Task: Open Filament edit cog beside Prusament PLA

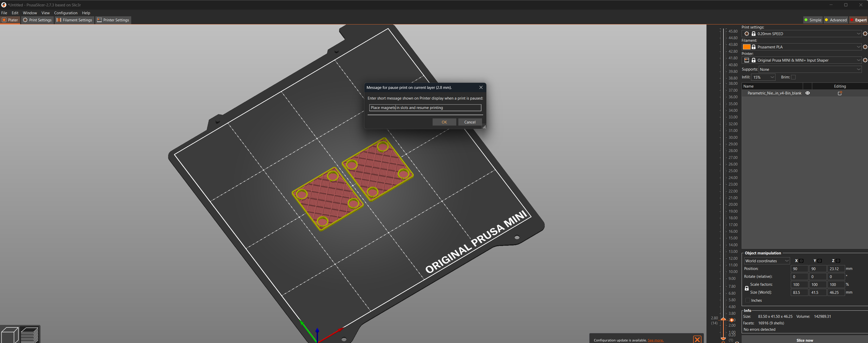Action: (865, 47)
